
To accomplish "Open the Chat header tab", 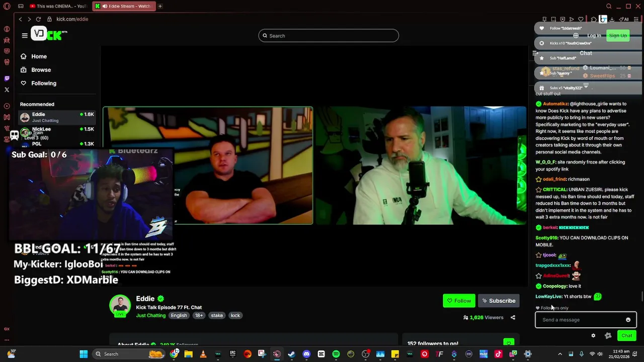I will [586, 53].
